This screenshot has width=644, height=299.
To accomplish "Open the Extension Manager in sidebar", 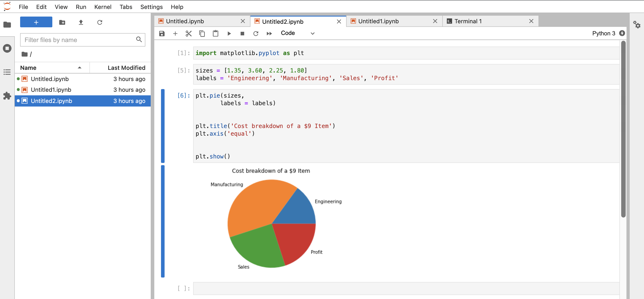I will click(7, 96).
